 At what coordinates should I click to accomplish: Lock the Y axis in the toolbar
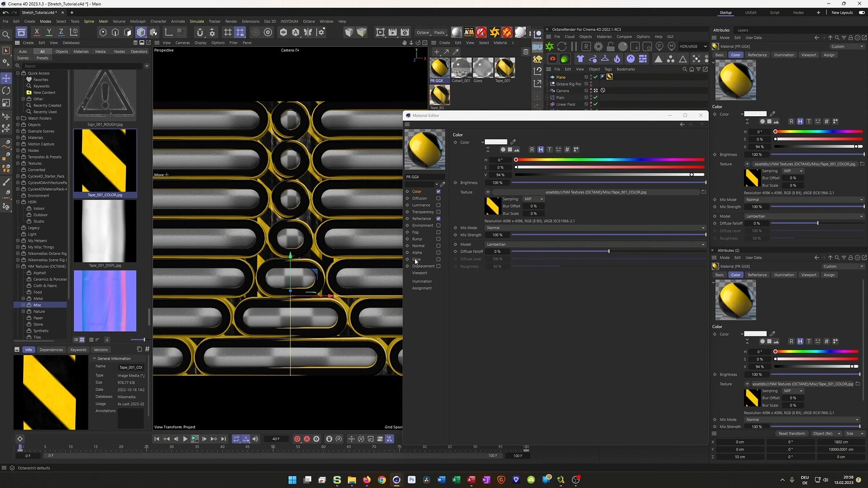[49, 32]
